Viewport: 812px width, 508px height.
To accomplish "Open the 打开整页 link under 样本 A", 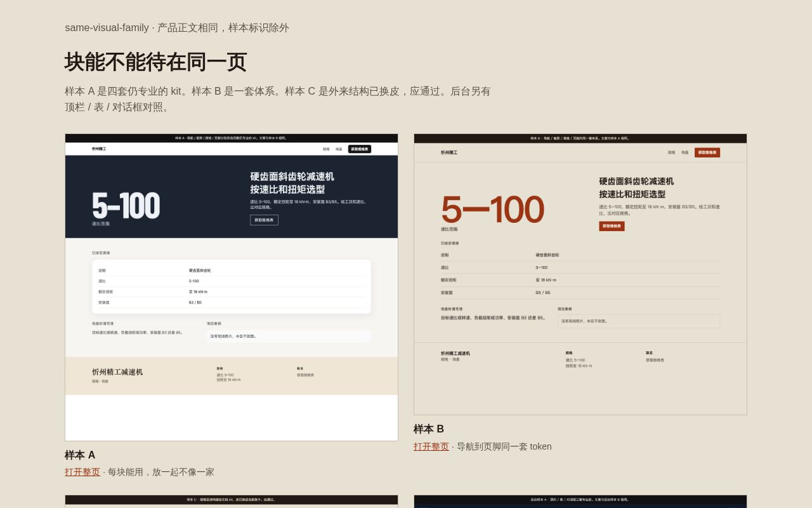I will tap(82, 472).
